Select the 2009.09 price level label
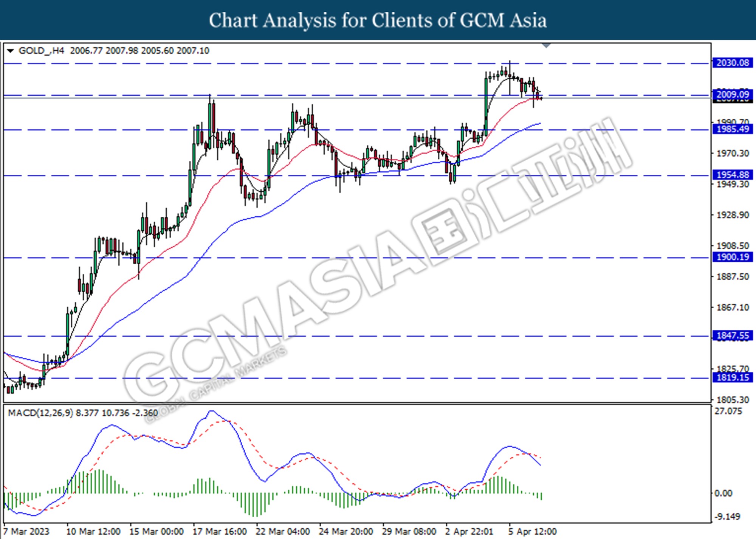 coord(733,95)
